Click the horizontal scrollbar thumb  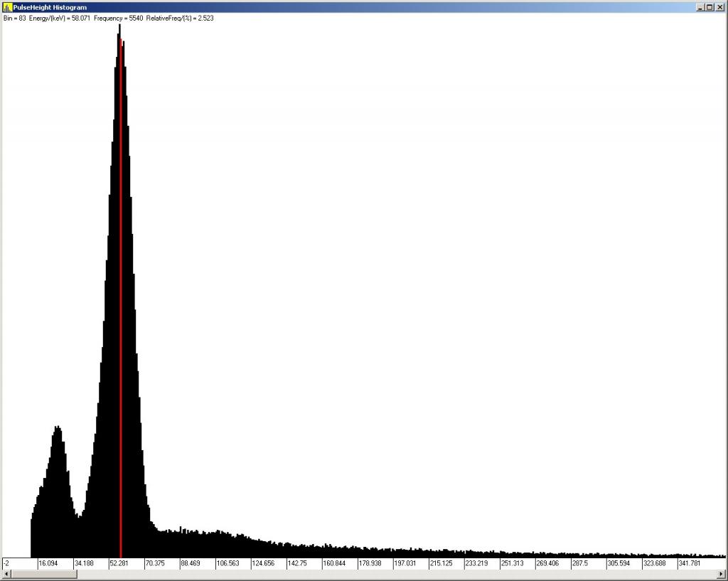coord(44,574)
